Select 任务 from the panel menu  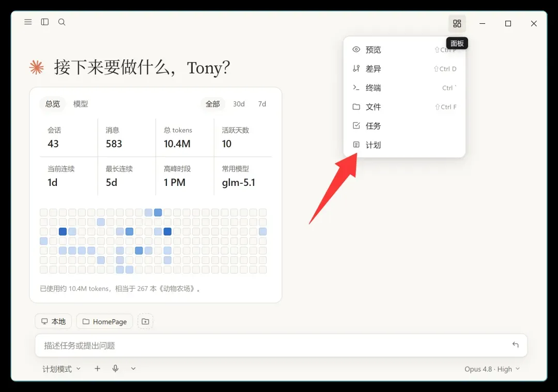[x=404, y=126]
